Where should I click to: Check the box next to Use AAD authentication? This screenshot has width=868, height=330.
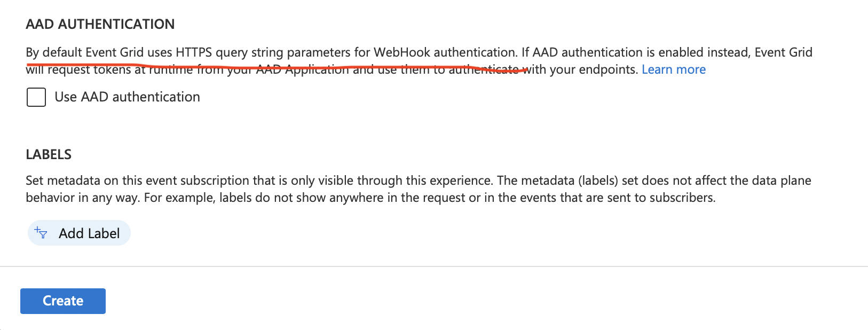coord(35,97)
